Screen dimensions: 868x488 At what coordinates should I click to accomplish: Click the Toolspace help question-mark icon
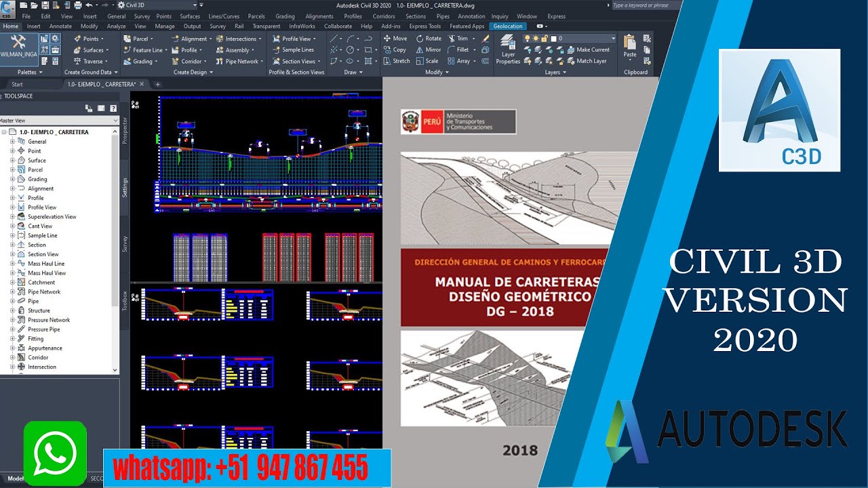point(113,108)
